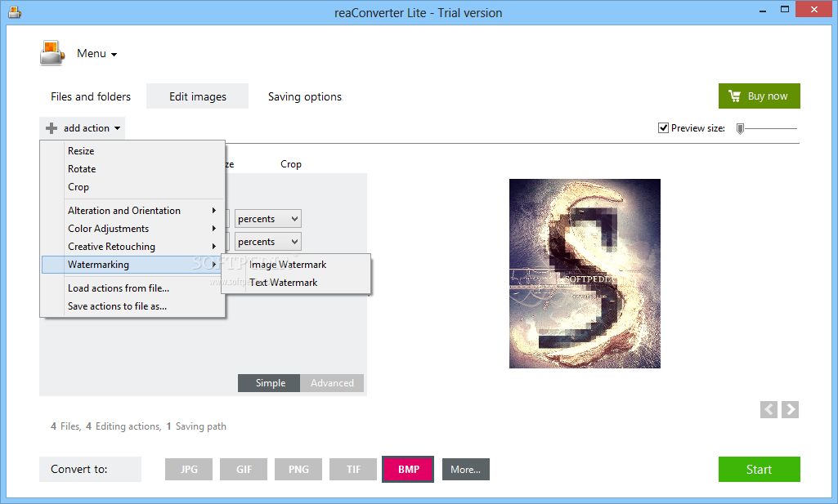The width and height of the screenshot is (838, 504).
Task: Click the '1 Saving path' status text
Action: coord(196,426)
